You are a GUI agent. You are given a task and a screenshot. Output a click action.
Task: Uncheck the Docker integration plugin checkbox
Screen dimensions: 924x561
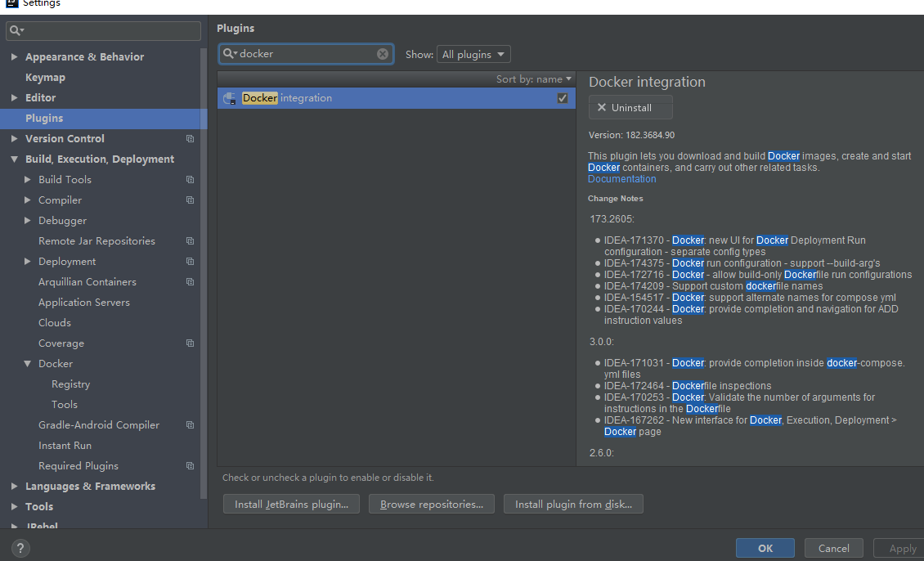coord(563,98)
